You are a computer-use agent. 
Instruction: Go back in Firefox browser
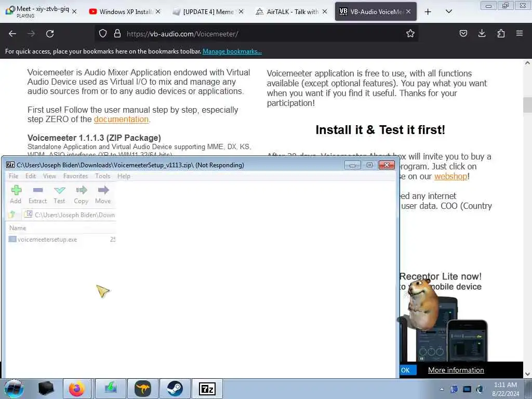click(x=12, y=34)
